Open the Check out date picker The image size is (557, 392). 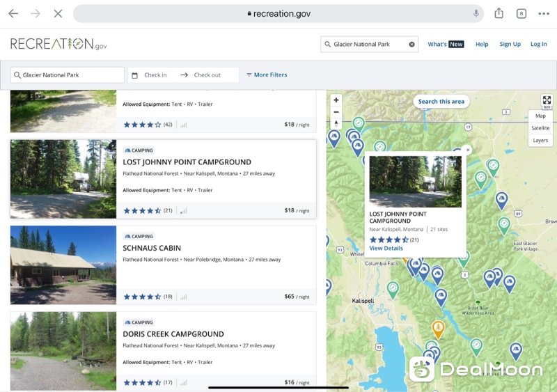tap(207, 75)
